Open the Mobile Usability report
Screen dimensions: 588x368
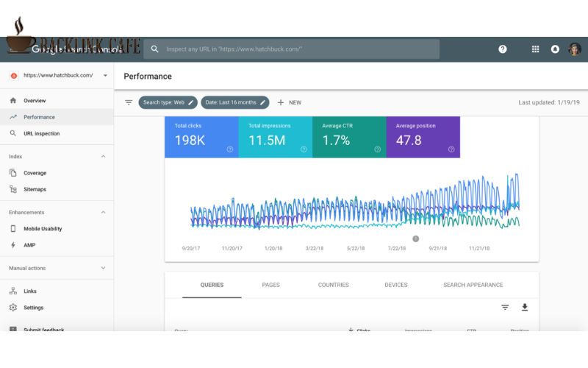click(x=57, y=229)
